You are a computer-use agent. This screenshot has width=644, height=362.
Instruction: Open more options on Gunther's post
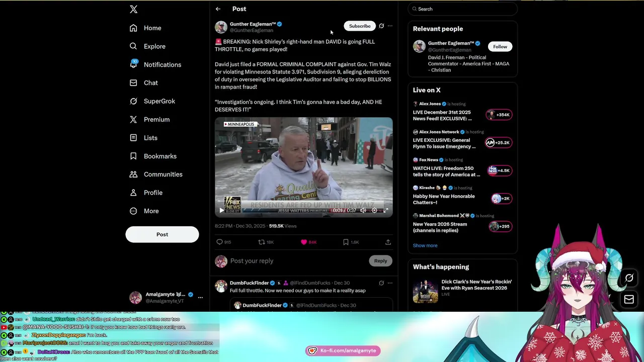390,26
